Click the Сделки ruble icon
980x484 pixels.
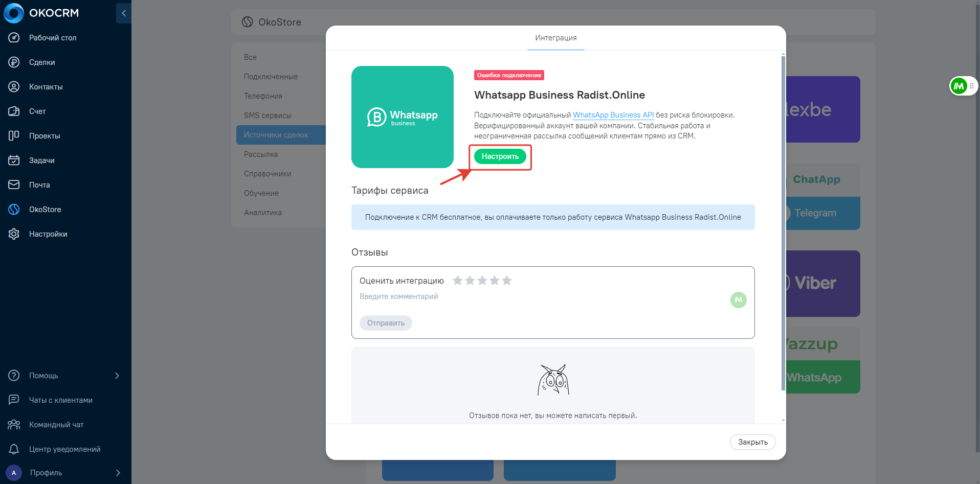point(14,62)
